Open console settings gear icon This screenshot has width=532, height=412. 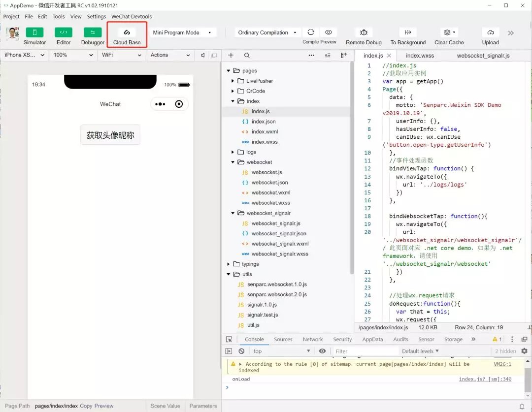(524, 351)
